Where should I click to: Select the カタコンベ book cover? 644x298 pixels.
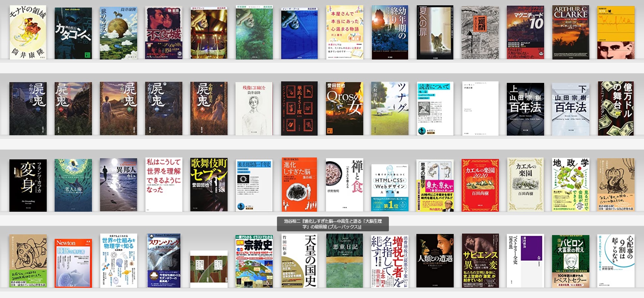73,33
